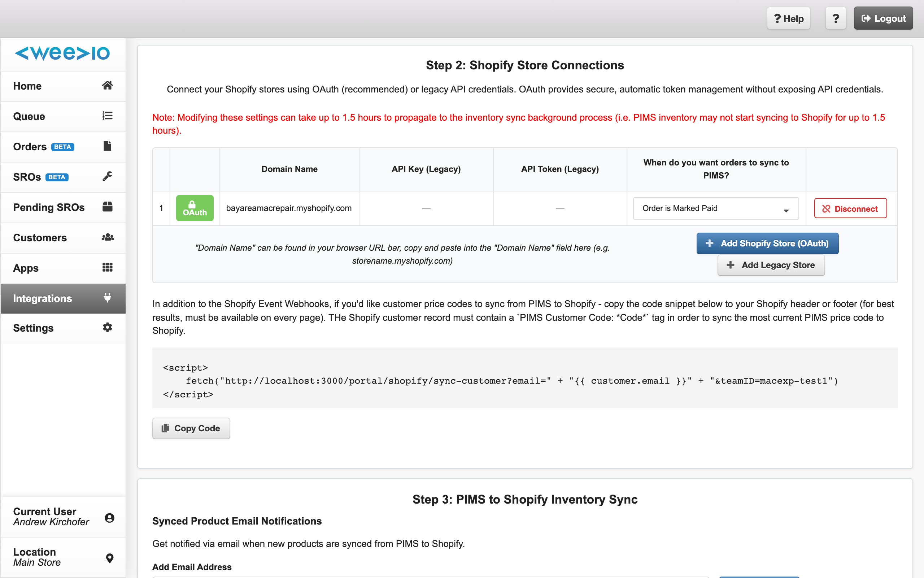Click the Synced Product Email Notifications heading
The image size is (924, 578).
(x=237, y=521)
